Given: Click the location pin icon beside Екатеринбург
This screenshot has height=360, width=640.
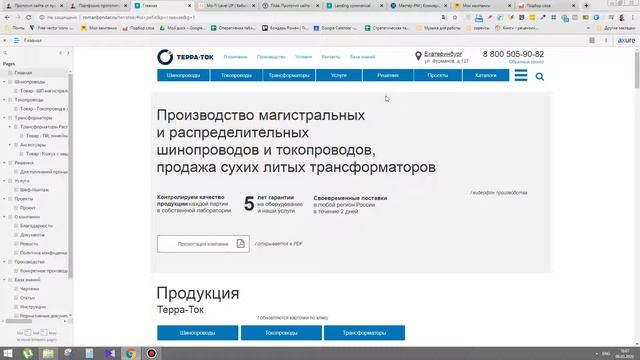Looking at the screenshot, I should point(418,56).
